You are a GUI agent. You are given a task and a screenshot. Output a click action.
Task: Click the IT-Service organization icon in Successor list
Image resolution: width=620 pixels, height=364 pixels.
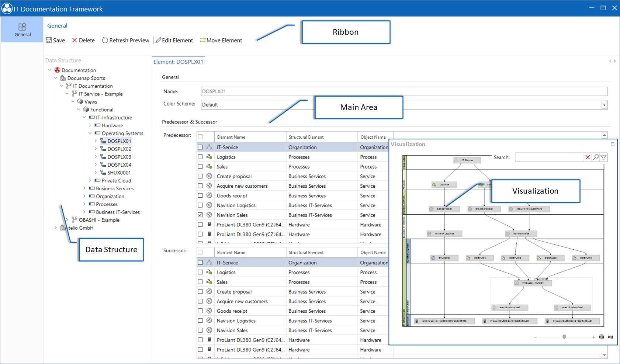pyautogui.click(x=209, y=263)
